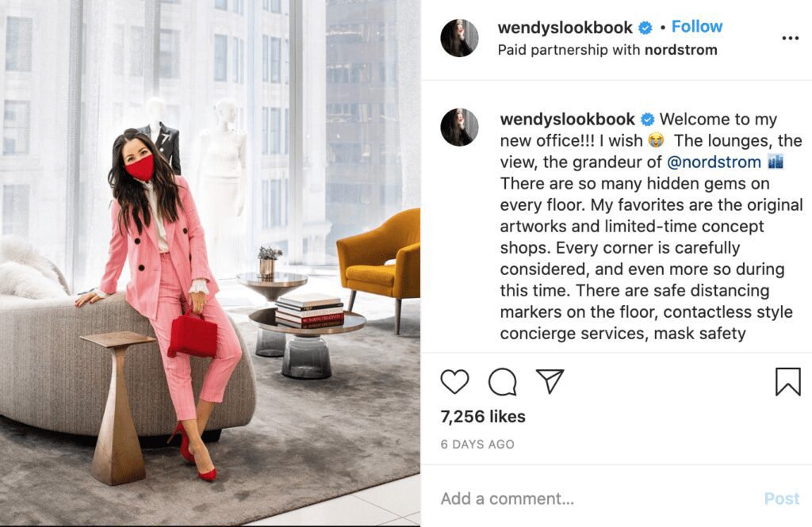Viewport: 812px width, 527px height.
Task: Open the three-dot more options menu
Action: [790, 38]
